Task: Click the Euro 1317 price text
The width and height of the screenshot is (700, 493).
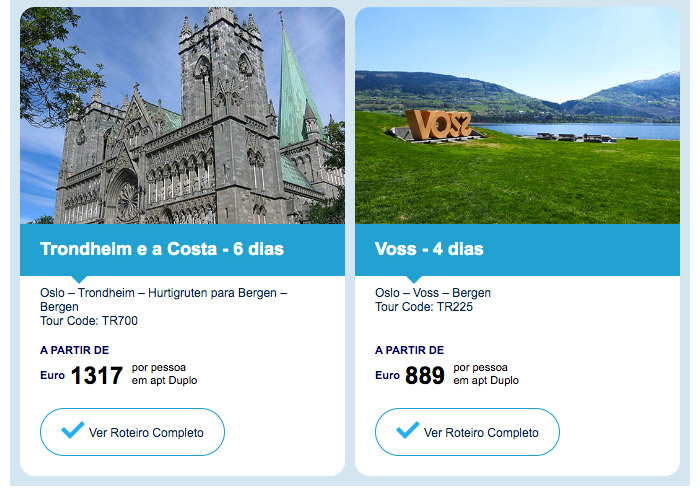Action: 81,375
